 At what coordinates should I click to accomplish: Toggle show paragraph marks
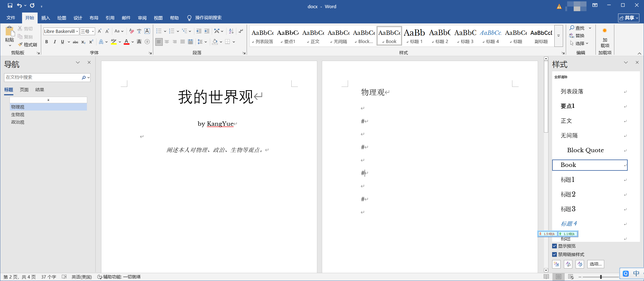click(x=241, y=31)
